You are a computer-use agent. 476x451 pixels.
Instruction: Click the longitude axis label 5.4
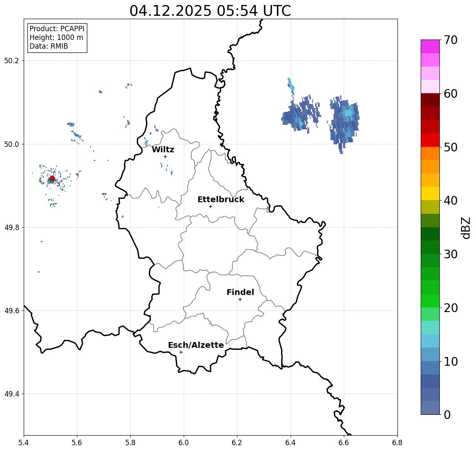point(24,443)
